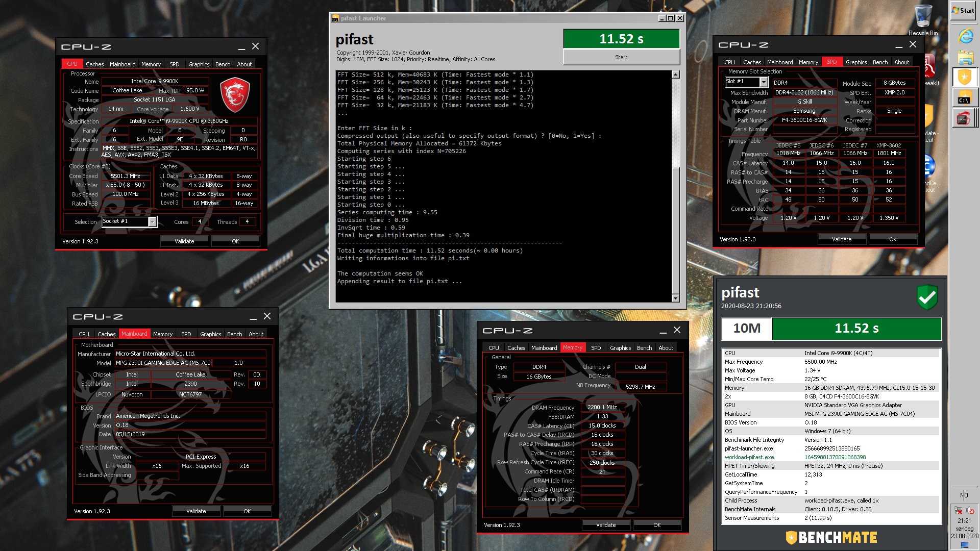Image resolution: width=980 pixels, height=551 pixels.
Task: Click the pifast console scrollbar up arrow
Action: (676, 75)
